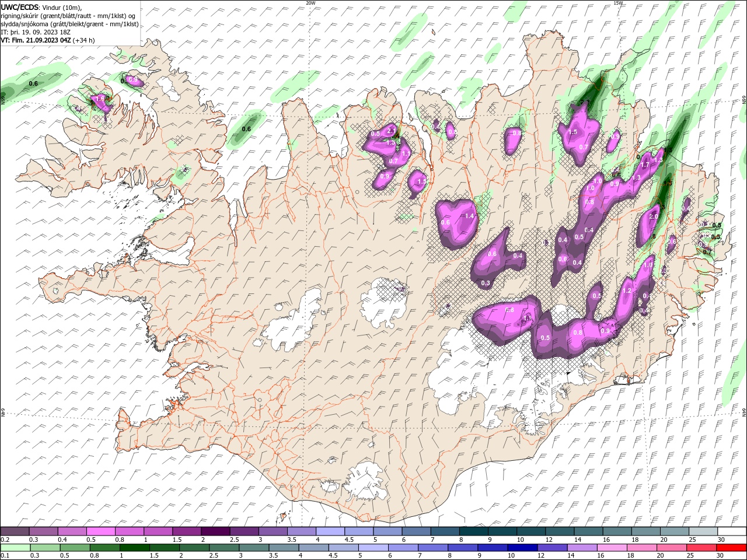Screen dimensions: 747x560
Task: Click the 'slydda/snjókoma' legend description line
Action: (70, 24)
